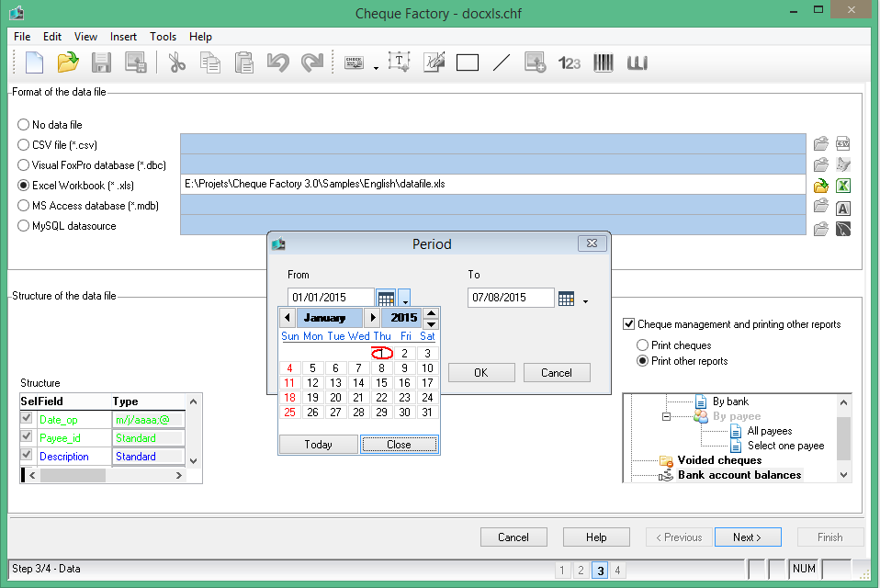Viewport: 880px width, 588px height.
Task: Cut selection with the scissors icon
Action: point(176,62)
